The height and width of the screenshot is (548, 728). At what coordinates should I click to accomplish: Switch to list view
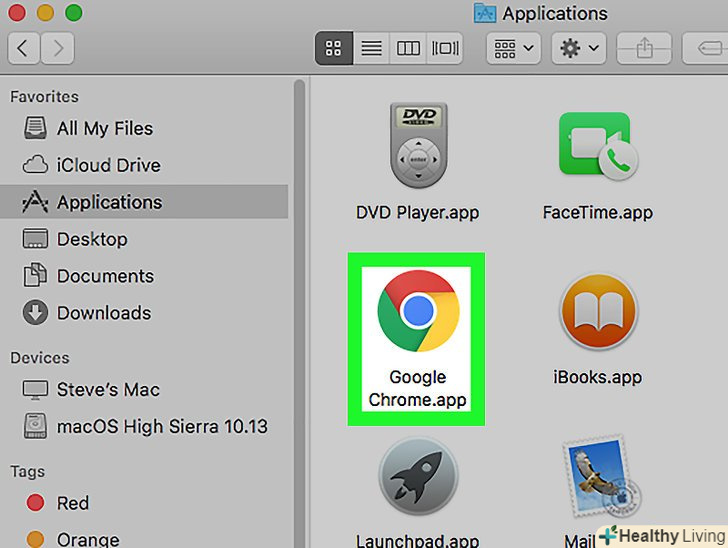pos(371,47)
